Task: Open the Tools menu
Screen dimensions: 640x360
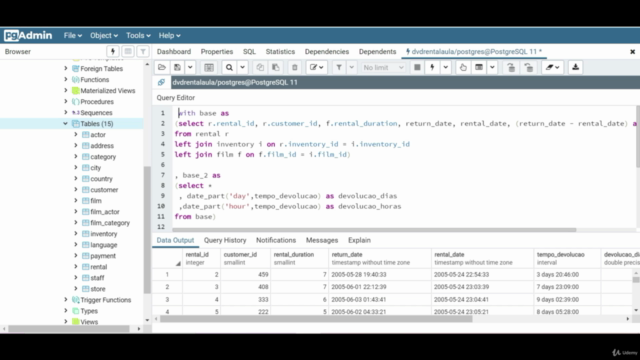Action: click(138, 36)
